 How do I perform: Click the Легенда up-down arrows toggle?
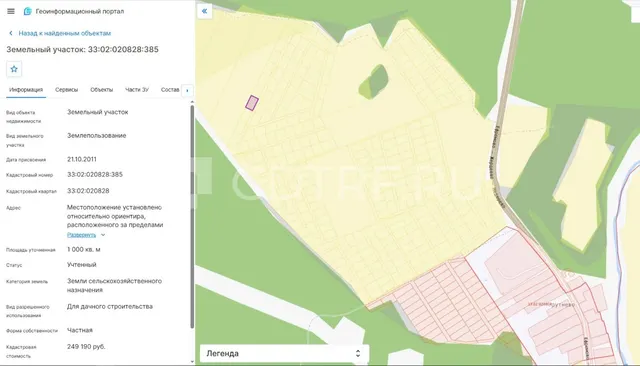pyautogui.click(x=358, y=353)
